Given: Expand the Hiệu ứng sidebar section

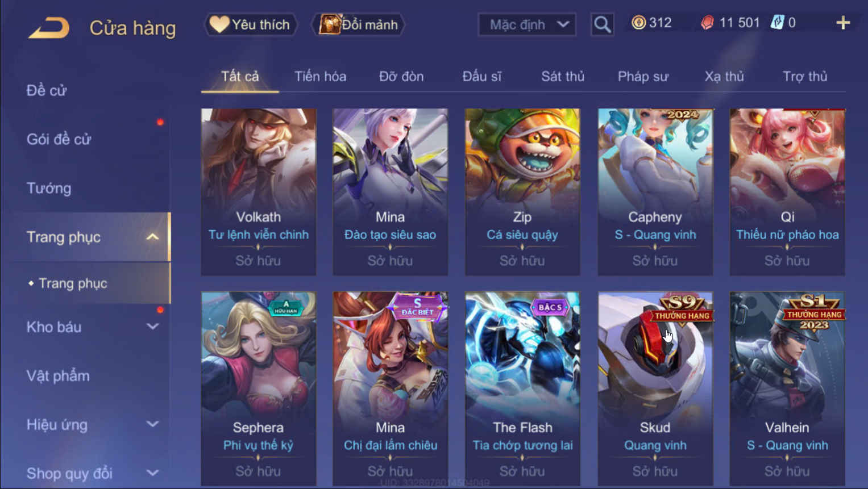Looking at the screenshot, I should tap(152, 424).
